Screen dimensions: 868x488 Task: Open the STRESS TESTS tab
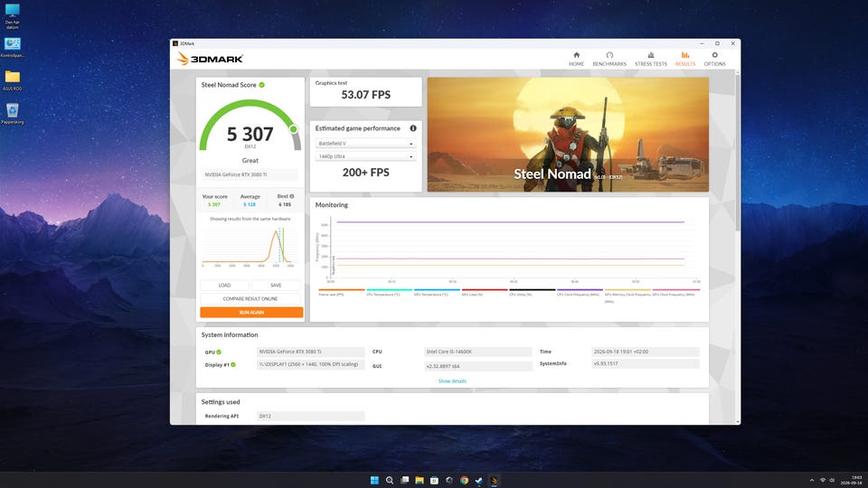650,59
